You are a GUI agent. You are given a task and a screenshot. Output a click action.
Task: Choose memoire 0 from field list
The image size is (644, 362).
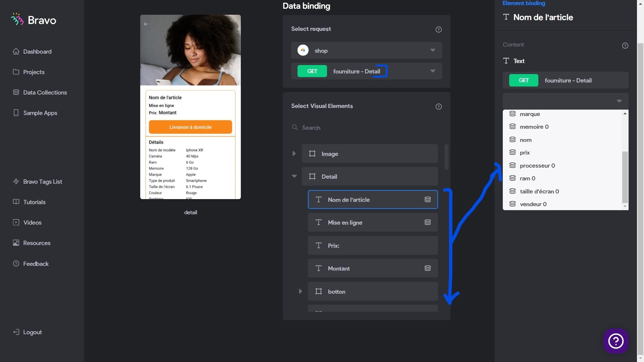562,127
